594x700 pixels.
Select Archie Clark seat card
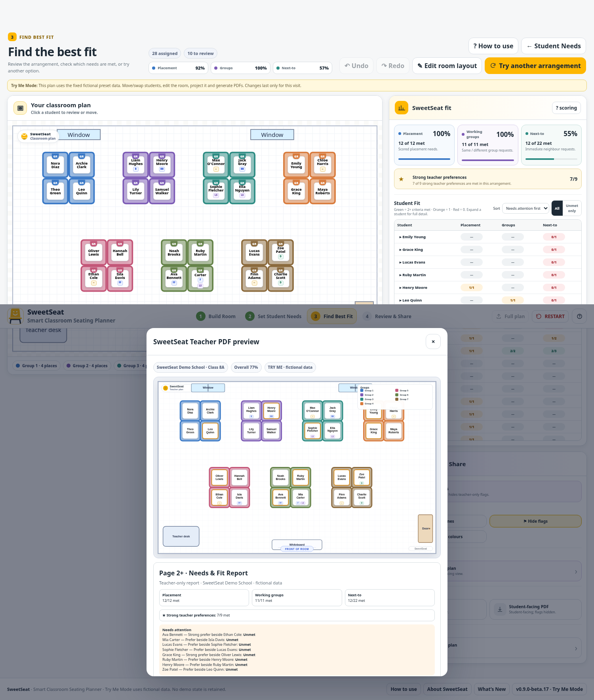pos(82,165)
